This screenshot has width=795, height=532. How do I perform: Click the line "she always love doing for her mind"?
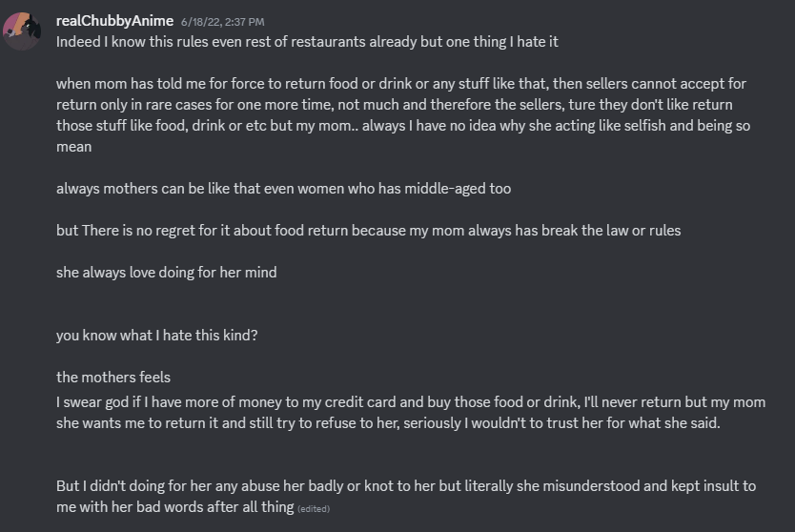click(166, 273)
